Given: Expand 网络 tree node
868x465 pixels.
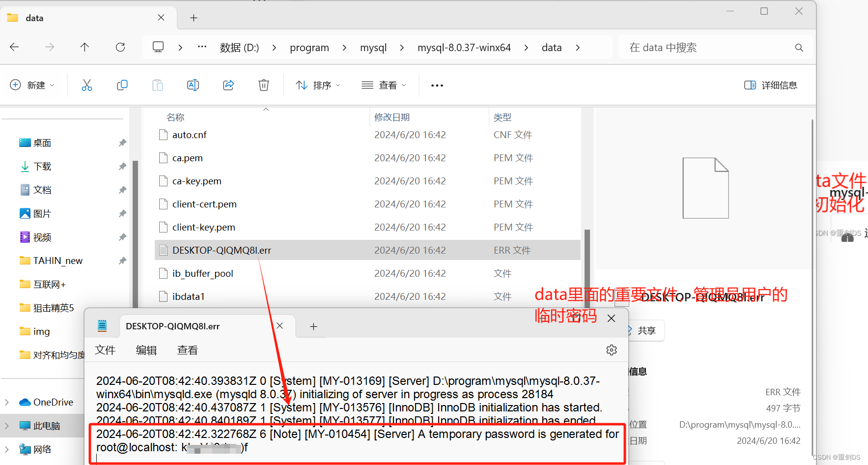Looking at the screenshot, I should (x=7, y=449).
